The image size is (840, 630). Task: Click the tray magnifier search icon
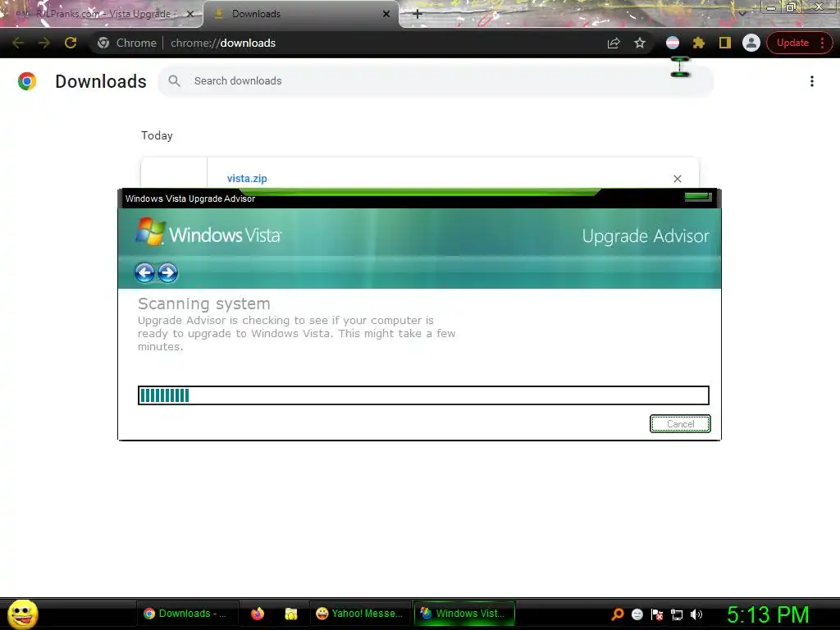click(617, 614)
